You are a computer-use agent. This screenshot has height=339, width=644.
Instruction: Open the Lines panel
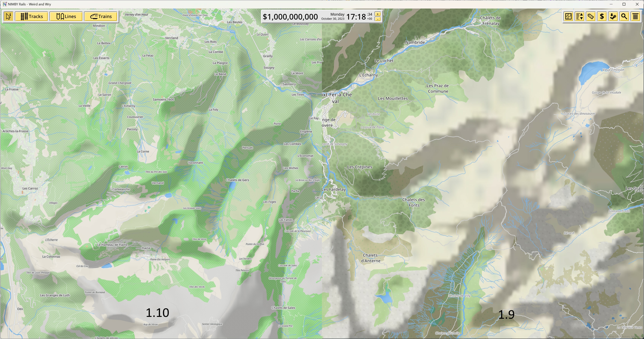pos(66,17)
